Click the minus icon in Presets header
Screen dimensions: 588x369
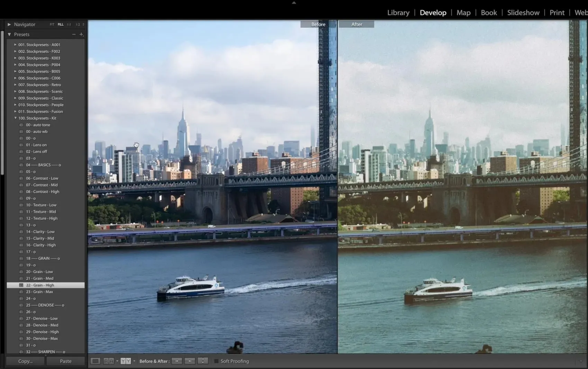74,34
